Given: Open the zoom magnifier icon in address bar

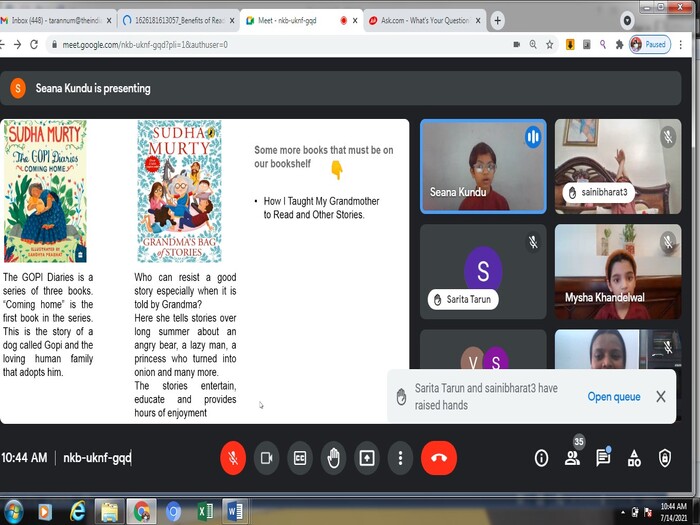Looking at the screenshot, I should point(533,45).
